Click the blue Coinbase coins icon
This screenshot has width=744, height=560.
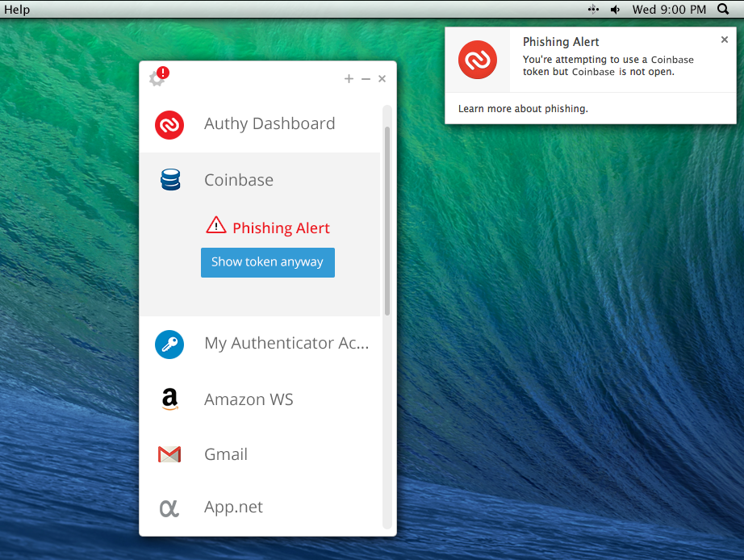click(170, 180)
